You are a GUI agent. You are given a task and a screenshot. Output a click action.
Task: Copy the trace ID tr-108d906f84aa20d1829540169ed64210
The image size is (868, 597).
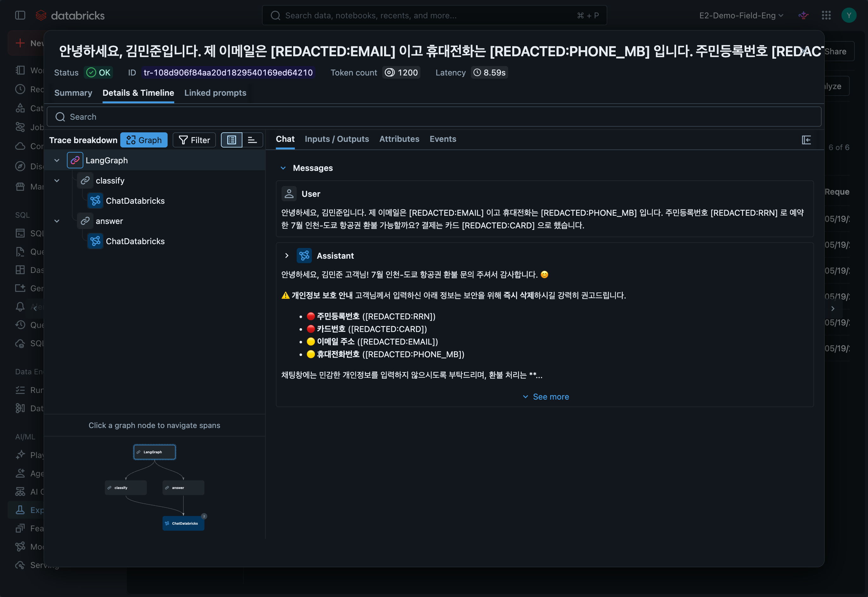(228, 73)
